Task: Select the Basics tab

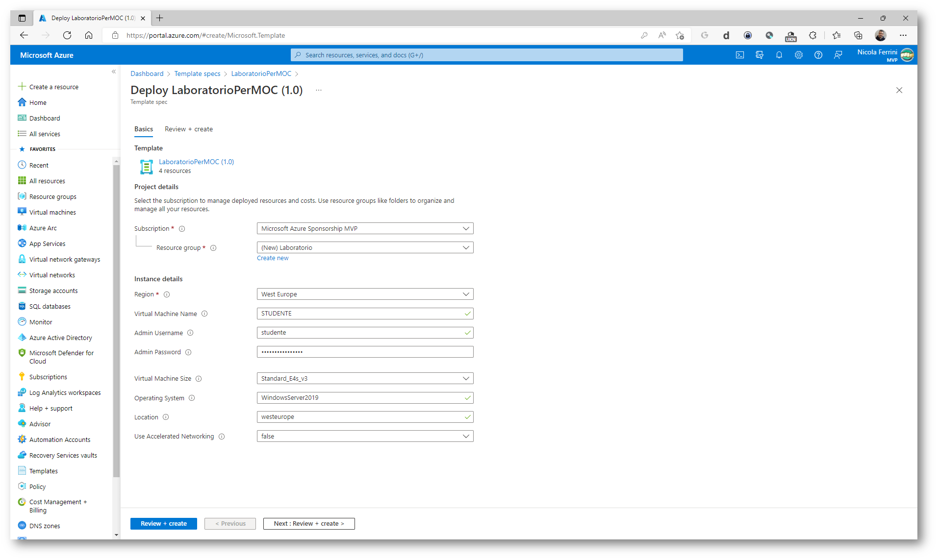Action: coord(144,129)
